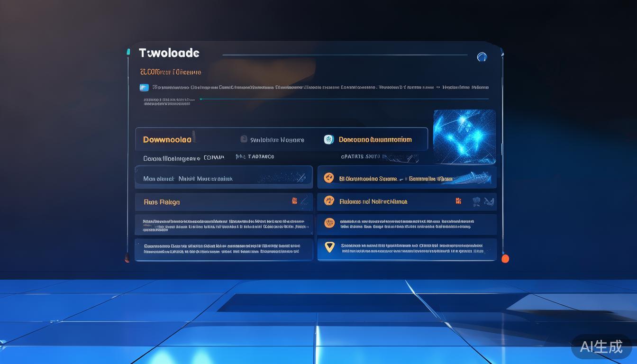The image size is (637, 364).
Task: Click the yellow shield triangle icon
Action: (x=329, y=246)
